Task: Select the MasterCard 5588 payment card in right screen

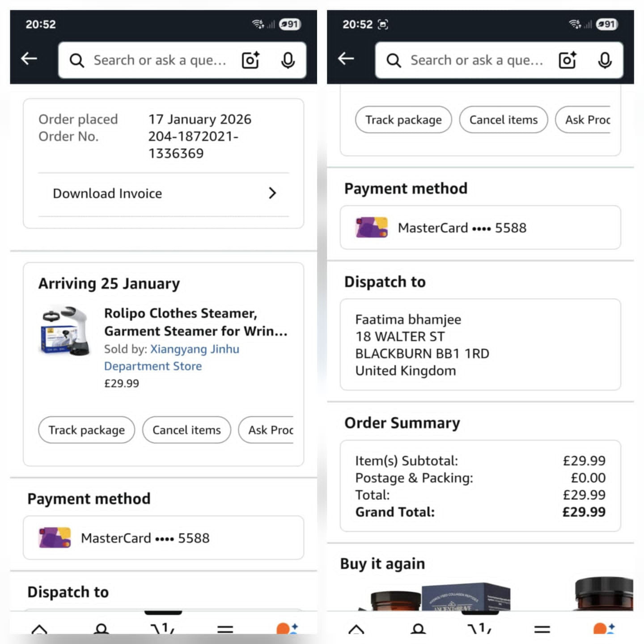Action: [480, 228]
